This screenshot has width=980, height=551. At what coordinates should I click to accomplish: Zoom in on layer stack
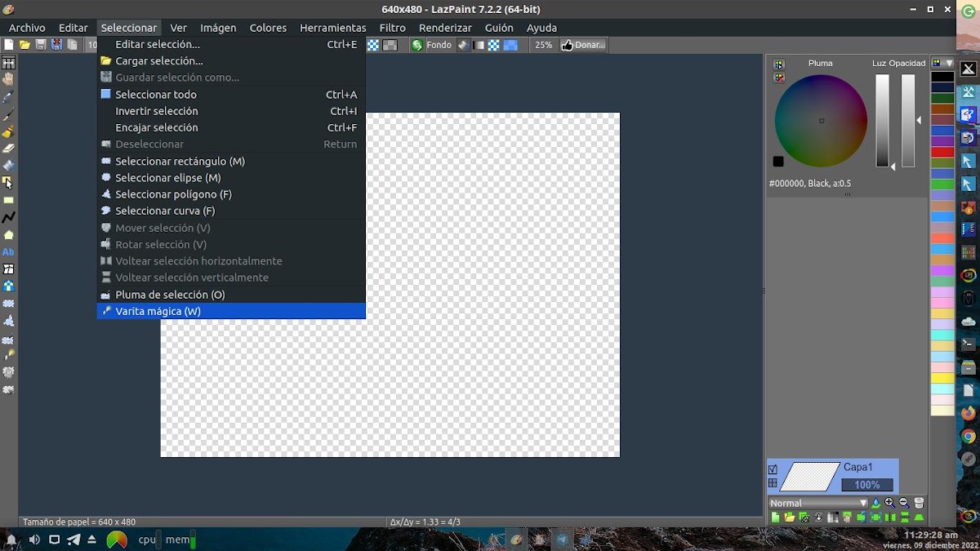point(890,503)
